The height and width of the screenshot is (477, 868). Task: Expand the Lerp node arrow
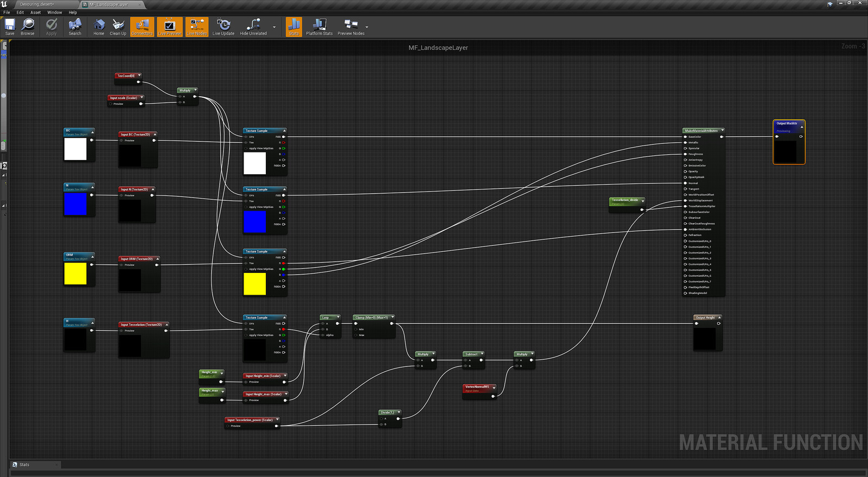click(338, 317)
